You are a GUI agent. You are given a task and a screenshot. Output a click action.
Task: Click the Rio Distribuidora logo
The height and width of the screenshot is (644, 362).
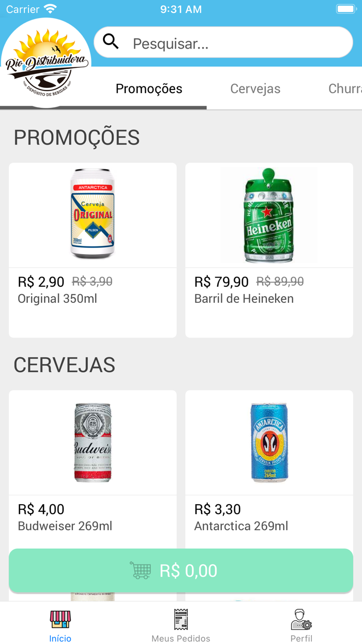(46, 62)
